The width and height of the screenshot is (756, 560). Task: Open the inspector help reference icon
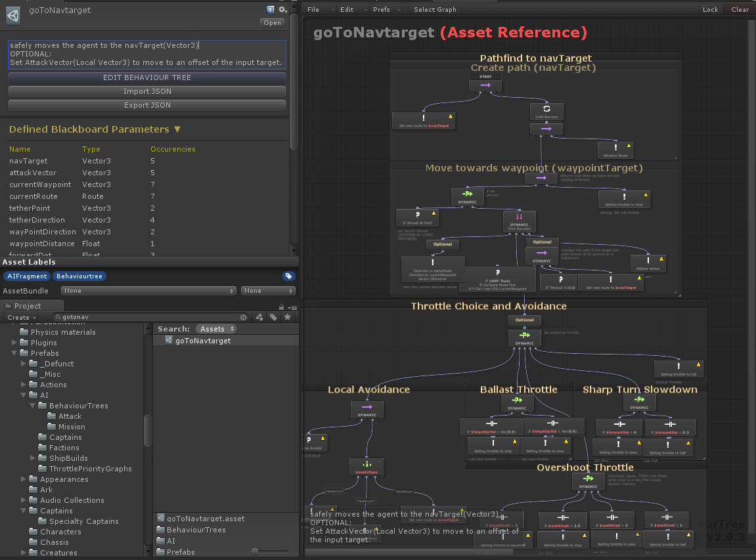click(x=270, y=10)
